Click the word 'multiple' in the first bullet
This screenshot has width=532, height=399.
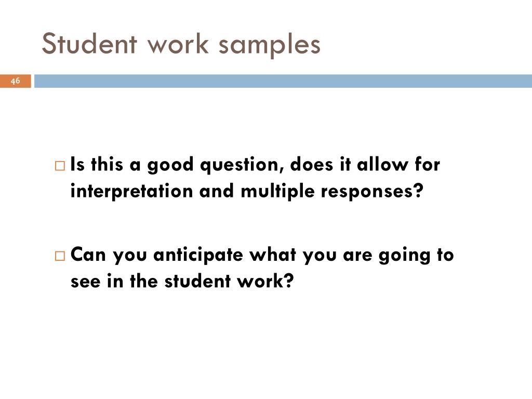[277, 192]
